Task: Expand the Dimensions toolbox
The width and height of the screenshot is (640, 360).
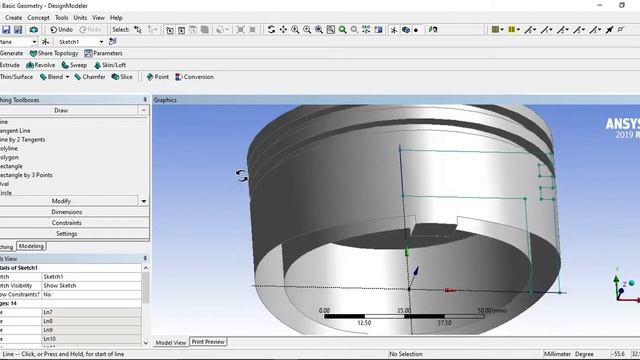Action: pos(67,212)
